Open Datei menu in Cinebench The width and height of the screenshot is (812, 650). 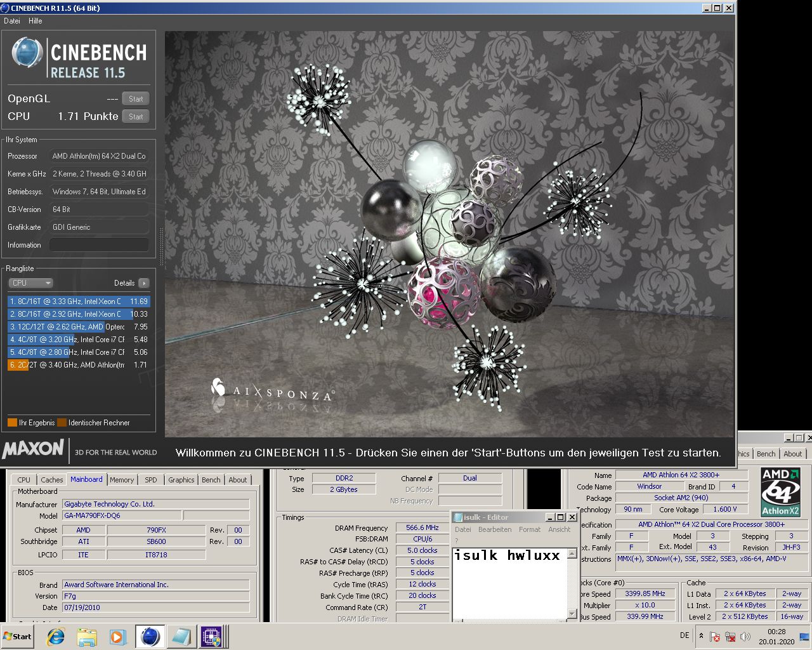coord(12,21)
